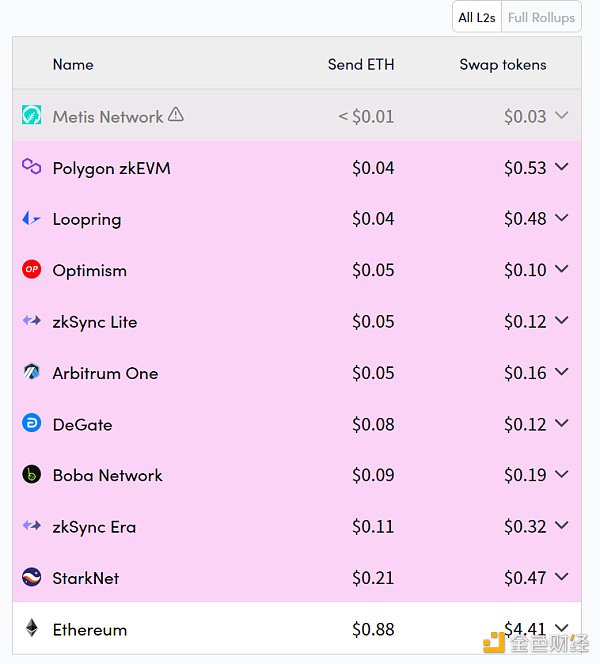
Task: Sort by the Swap tokens column header
Action: tap(503, 65)
